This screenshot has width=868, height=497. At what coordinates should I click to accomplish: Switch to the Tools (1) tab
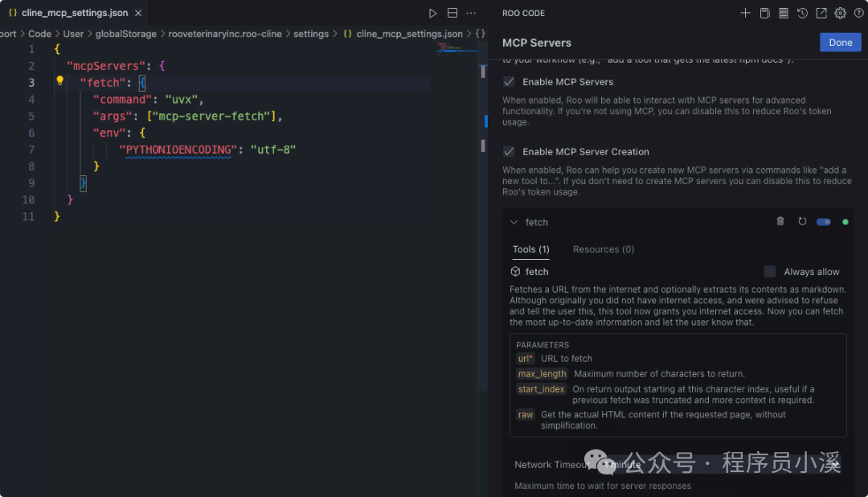pos(531,249)
